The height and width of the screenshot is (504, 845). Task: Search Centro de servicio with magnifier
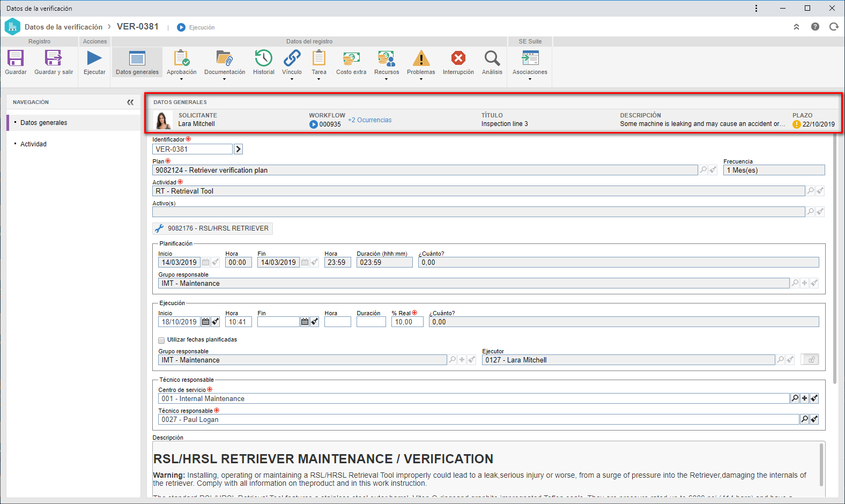[x=795, y=398]
